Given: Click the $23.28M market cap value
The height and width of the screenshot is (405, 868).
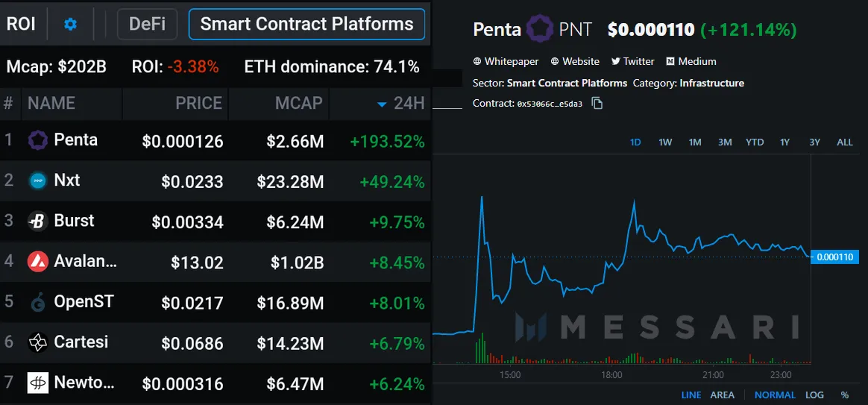Looking at the screenshot, I should coord(290,182).
